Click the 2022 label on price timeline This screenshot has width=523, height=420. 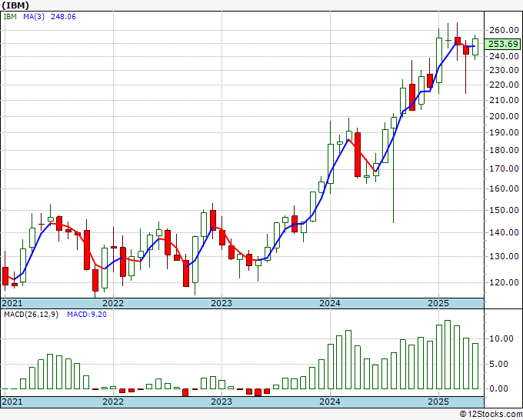point(113,303)
